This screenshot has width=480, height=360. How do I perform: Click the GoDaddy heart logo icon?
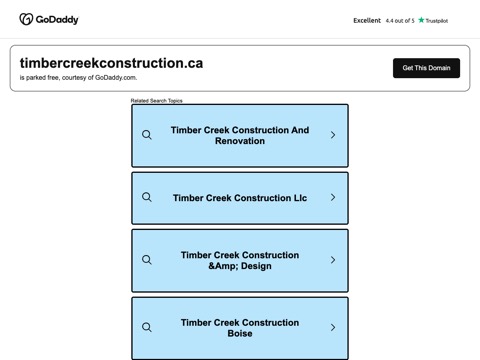(26, 19)
